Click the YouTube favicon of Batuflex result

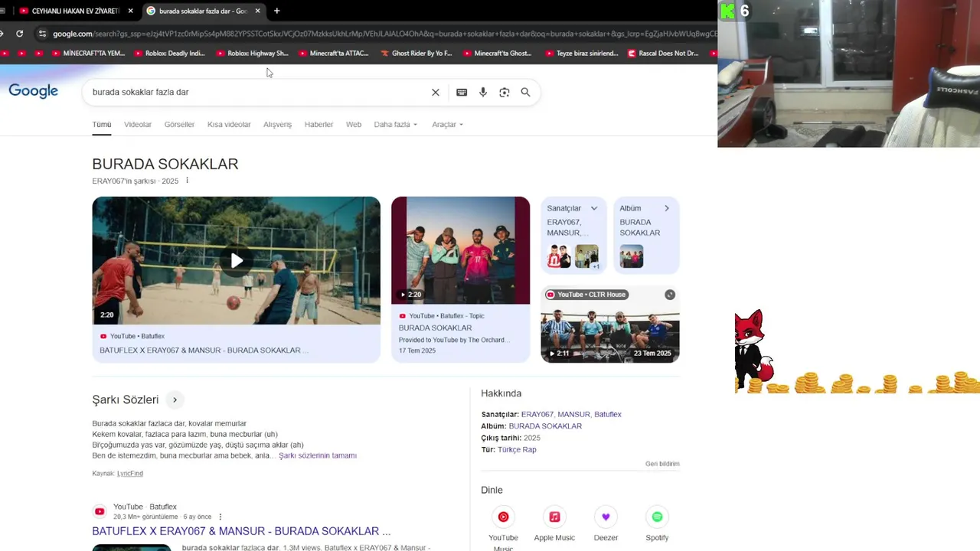tap(100, 511)
